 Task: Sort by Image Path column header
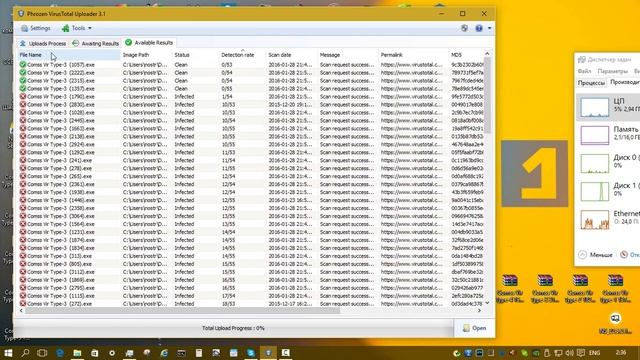pyautogui.click(x=146, y=55)
